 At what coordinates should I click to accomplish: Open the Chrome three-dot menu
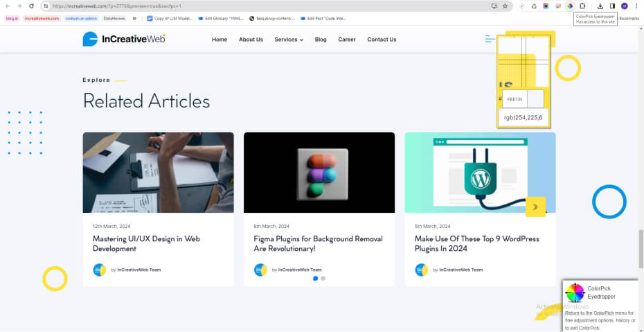tap(636, 6)
